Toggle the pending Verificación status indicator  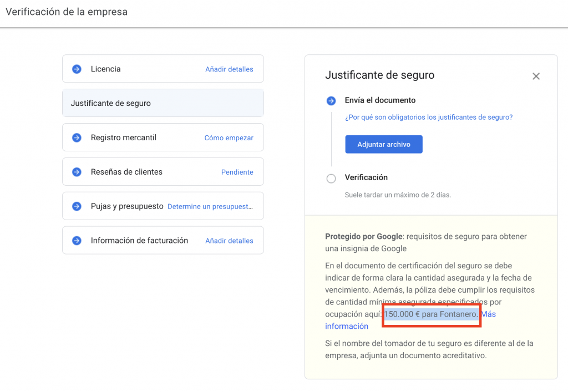(331, 179)
